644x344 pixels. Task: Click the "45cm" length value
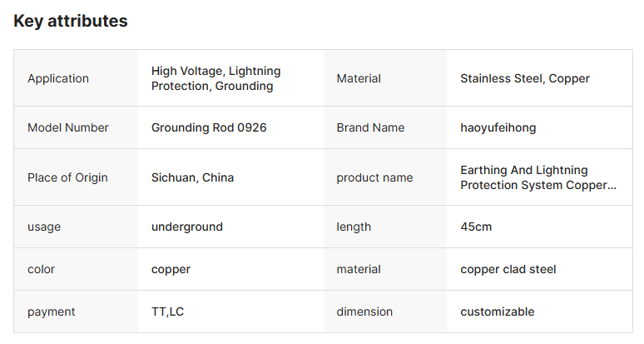477,227
